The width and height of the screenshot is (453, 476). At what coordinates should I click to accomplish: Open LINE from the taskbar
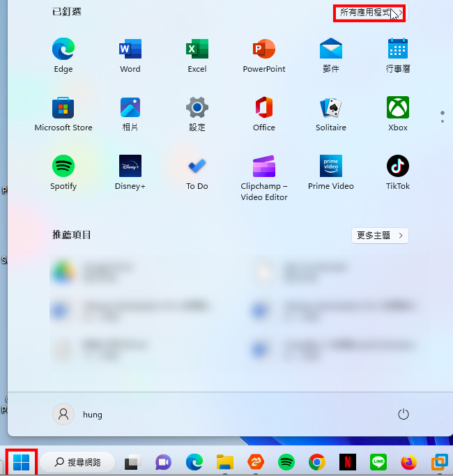tap(378, 462)
